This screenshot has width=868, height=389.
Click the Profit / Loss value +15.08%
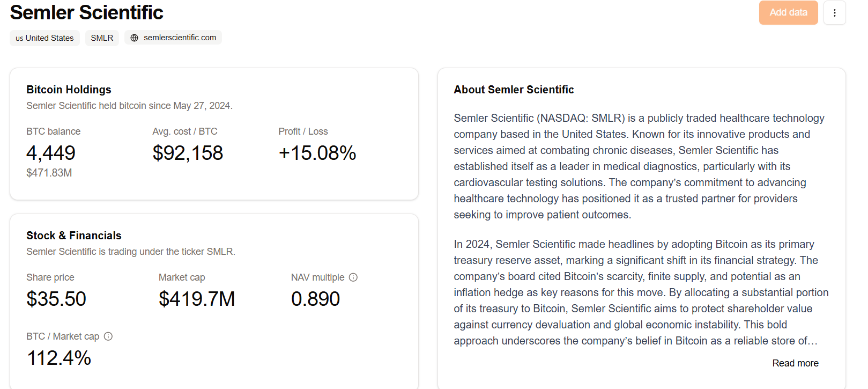point(317,153)
